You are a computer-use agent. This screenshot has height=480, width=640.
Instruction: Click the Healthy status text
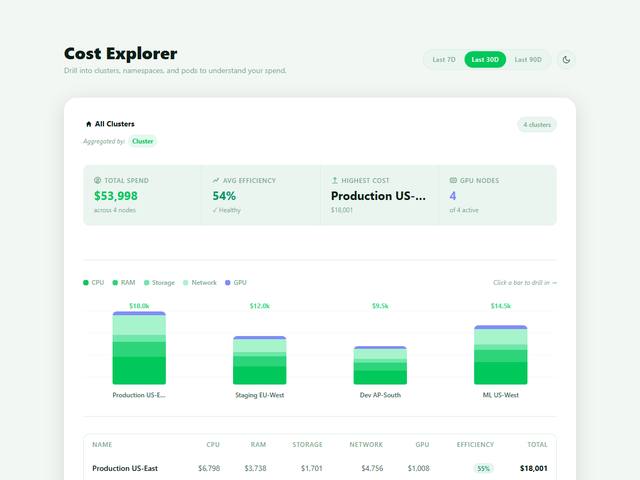pos(227,210)
